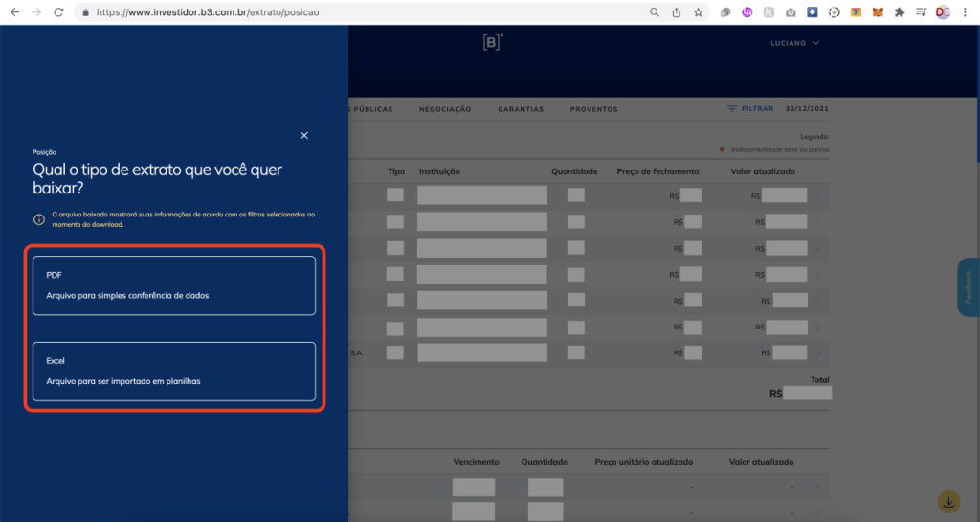Viewport: 980px width, 522px height.
Task: Open the PROVENTOS tab
Action: pos(593,109)
